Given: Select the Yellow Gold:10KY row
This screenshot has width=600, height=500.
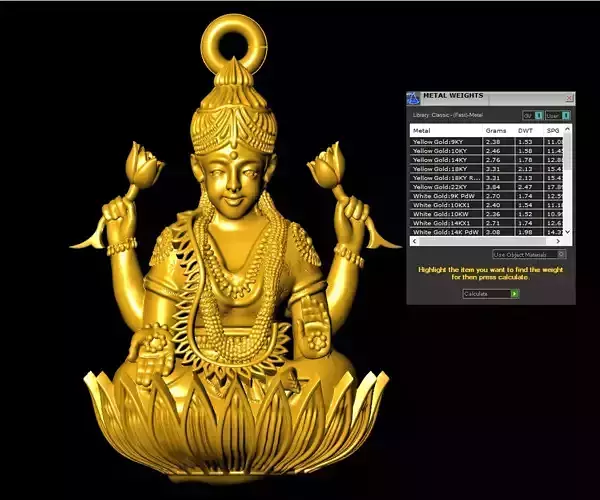Looking at the screenshot, I should (486, 151).
